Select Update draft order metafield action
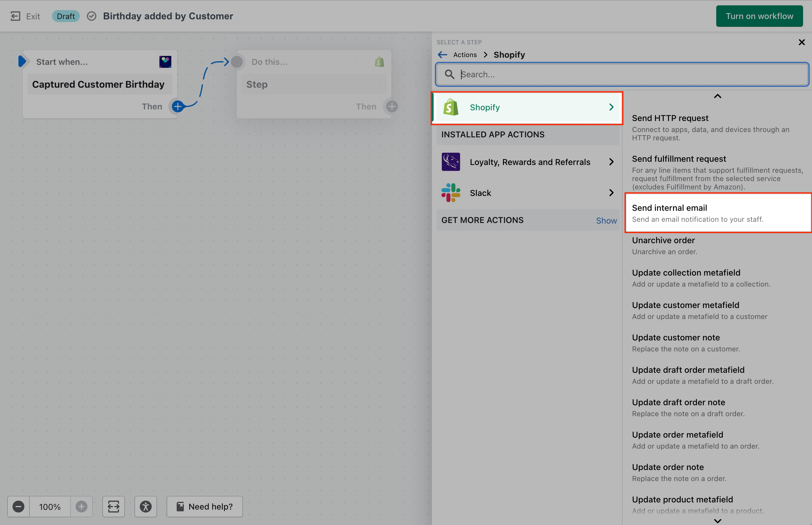Screen dimensions: 812x525 717,375
